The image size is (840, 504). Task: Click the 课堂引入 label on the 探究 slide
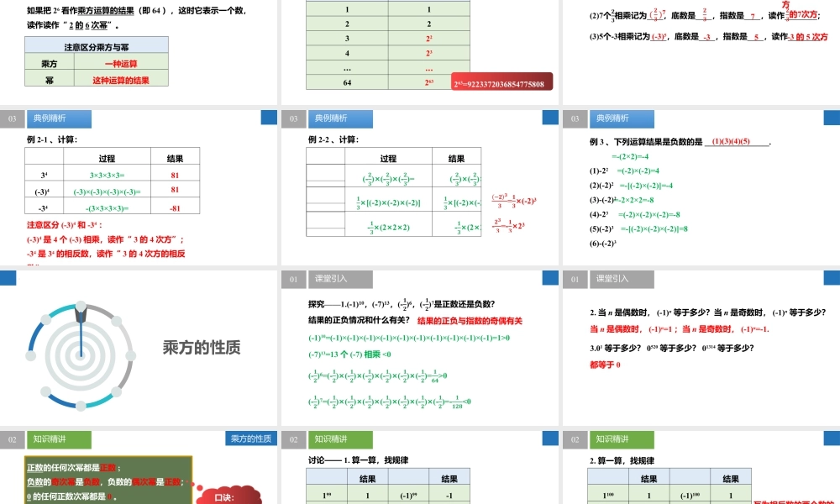pos(340,279)
